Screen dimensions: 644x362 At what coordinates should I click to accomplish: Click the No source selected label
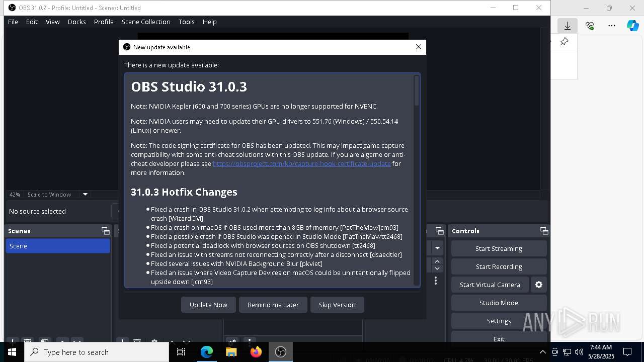(x=37, y=211)
